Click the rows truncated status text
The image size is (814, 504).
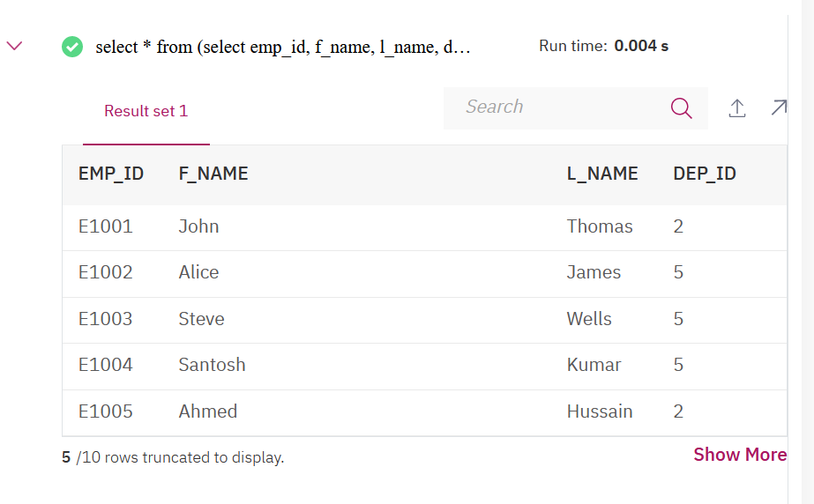tap(173, 457)
